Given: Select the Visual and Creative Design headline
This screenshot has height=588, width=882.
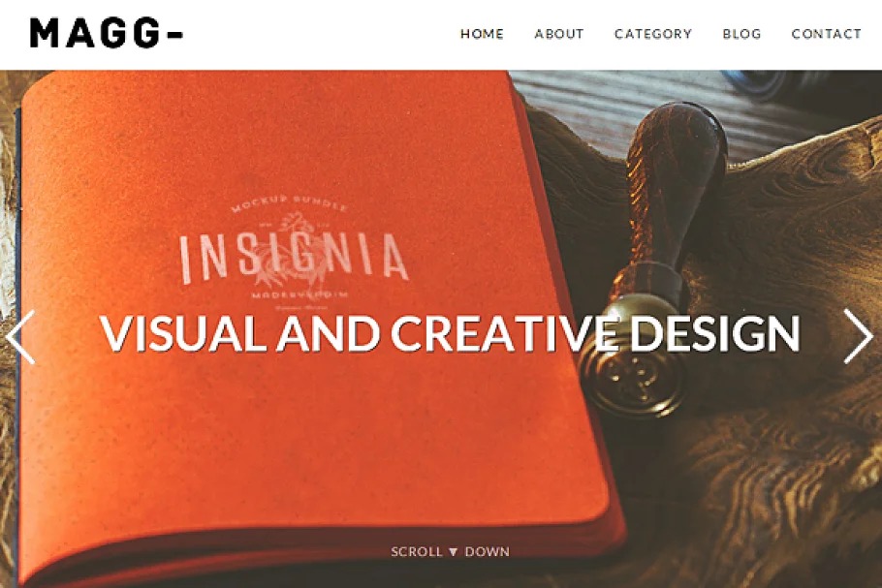Looking at the screenshot, I should pyautogui.click(x=450, y=333).
